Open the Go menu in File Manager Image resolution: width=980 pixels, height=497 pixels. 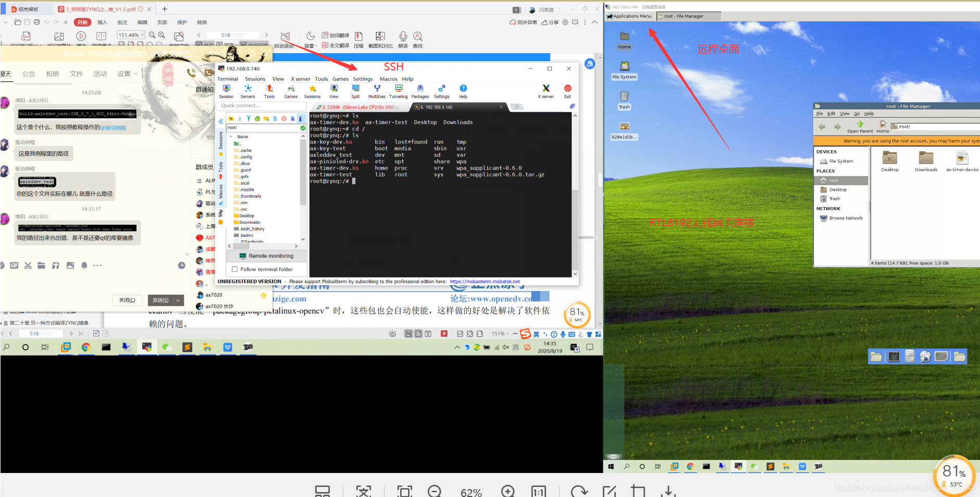coord(857,113)
